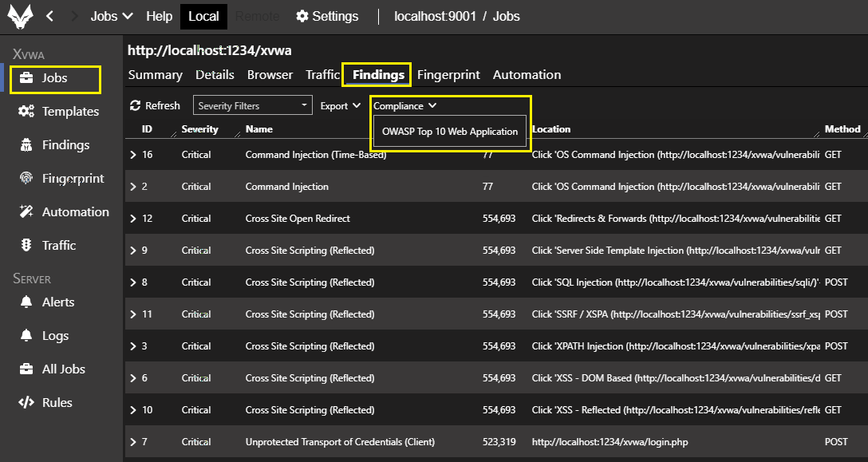The image size is (868, 462).
Task: Open Settings from top bar
Action: [327, 16]
